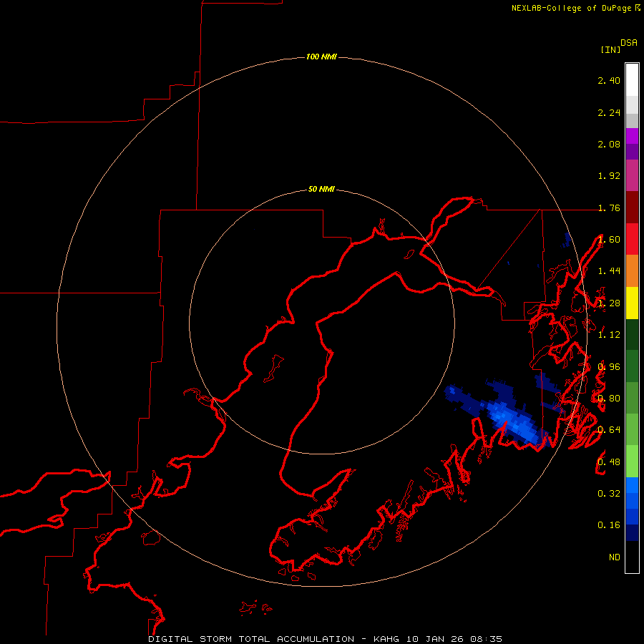Pick the yellow swatch beside 1.28
This screenshot has height=644, width=644.
(x=632, y=303)
